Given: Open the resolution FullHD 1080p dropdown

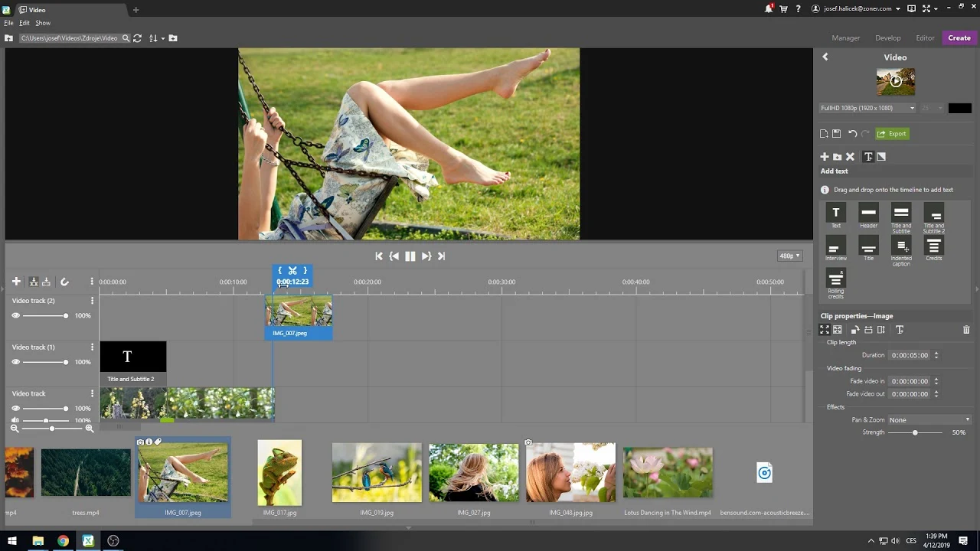Looking at the screenshot, I should (x=867, y=108).
